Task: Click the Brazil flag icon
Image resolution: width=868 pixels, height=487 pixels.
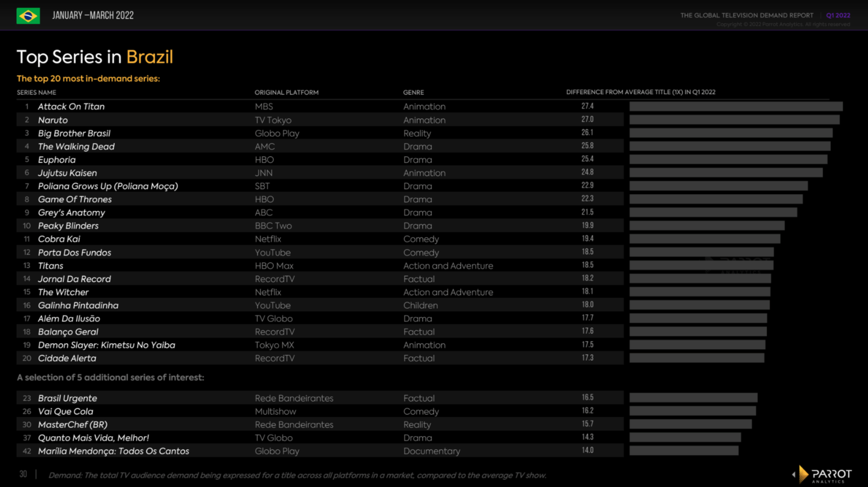Action: click(x=28, y=16)
